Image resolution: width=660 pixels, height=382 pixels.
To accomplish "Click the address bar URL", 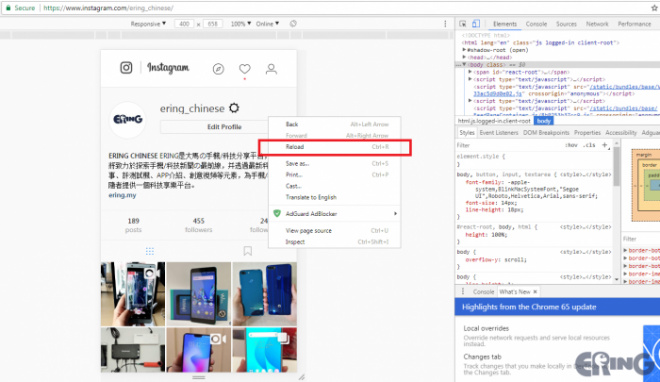I will [x=108, y=8].
